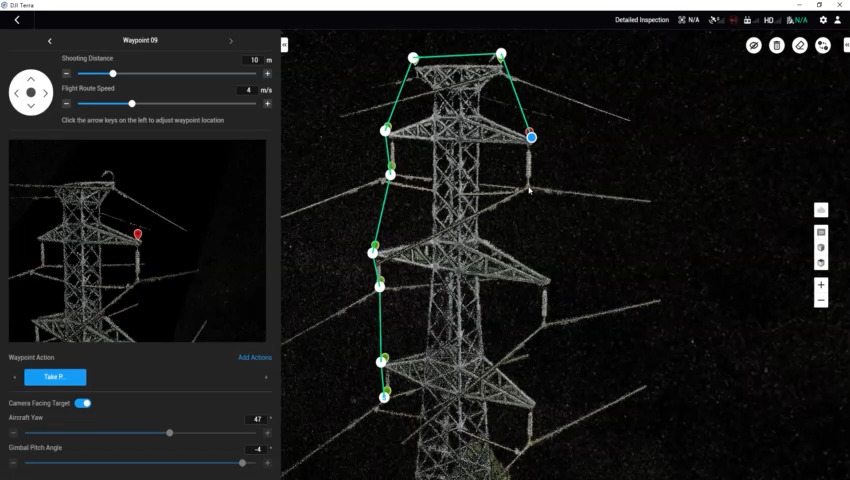
Task: Toggle the Camera Facing Target switch
Action: (83, 403)
